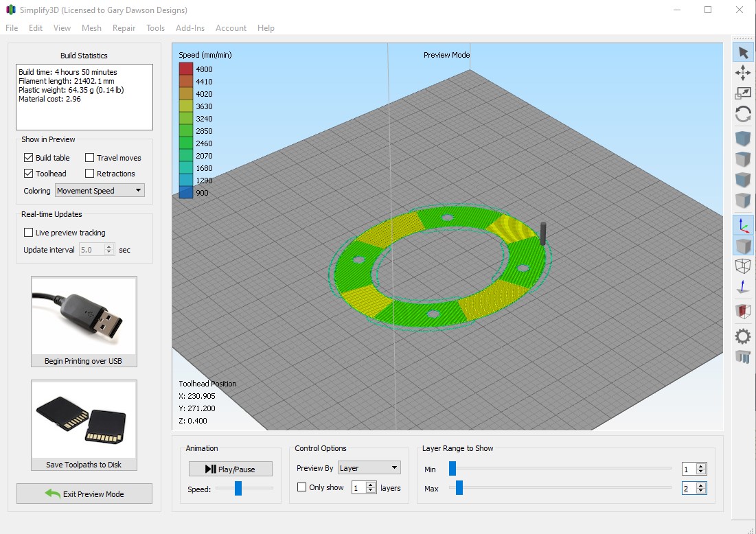Screen dimensions: 756x534
Task: Toggle wireframe rendering cube icon
Action: pos(743,266)
